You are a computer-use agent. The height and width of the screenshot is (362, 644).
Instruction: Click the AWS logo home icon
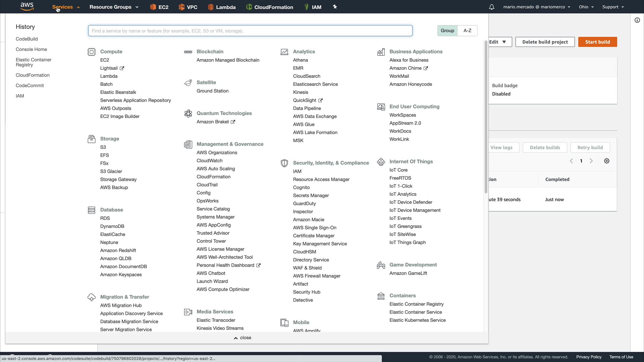coord(27,6)
